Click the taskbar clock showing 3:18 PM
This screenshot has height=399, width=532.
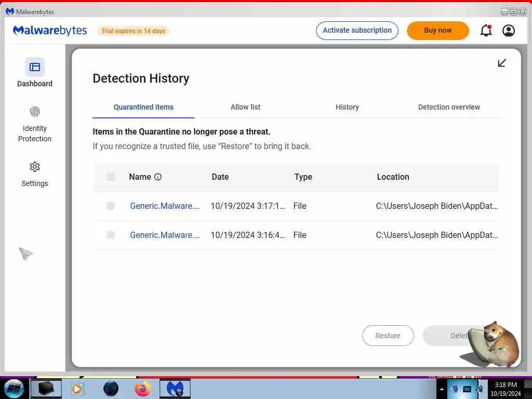(506, 385)
